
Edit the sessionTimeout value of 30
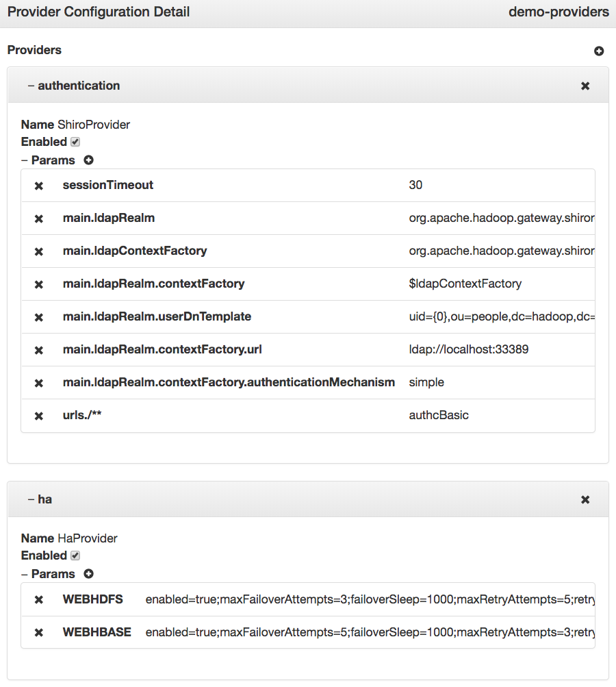416,185
